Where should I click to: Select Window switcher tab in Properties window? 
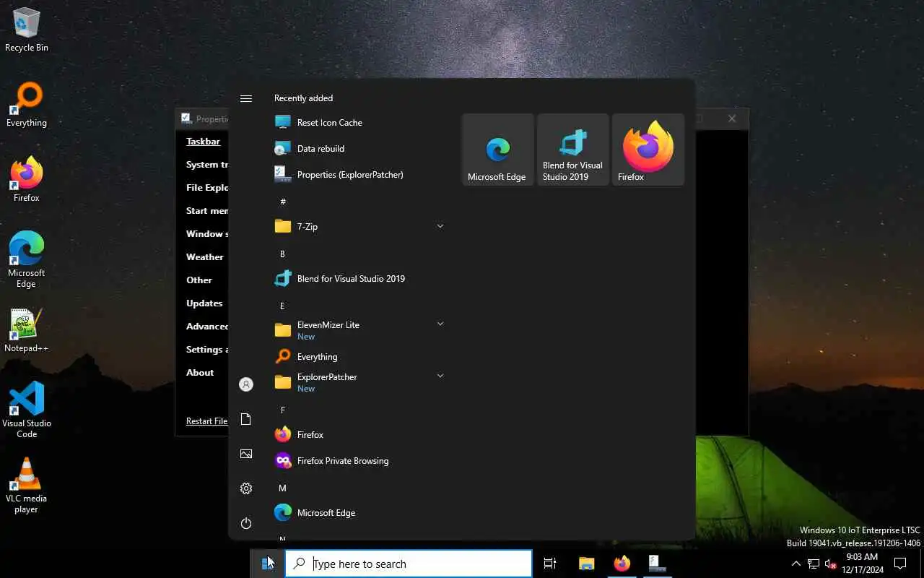[206, 234]
